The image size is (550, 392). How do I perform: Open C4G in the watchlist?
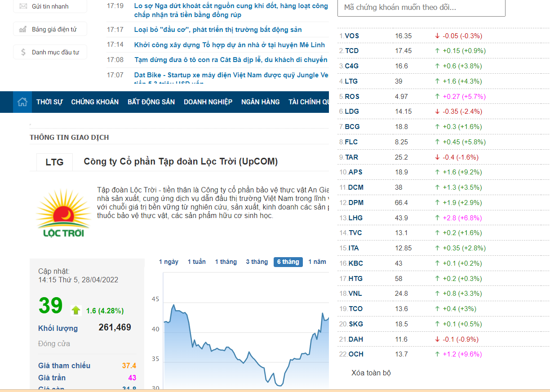[352, 66]
